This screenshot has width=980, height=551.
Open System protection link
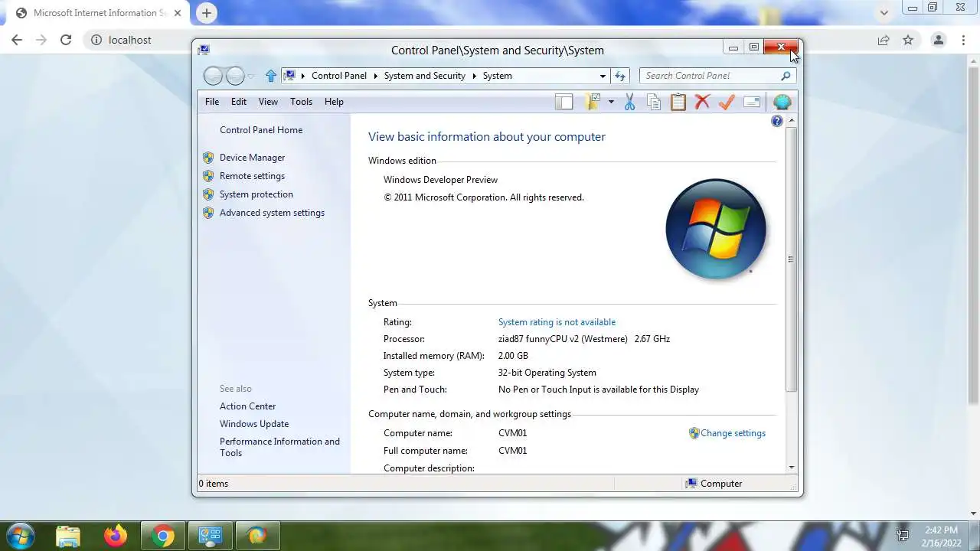click(x=256, y=194)
